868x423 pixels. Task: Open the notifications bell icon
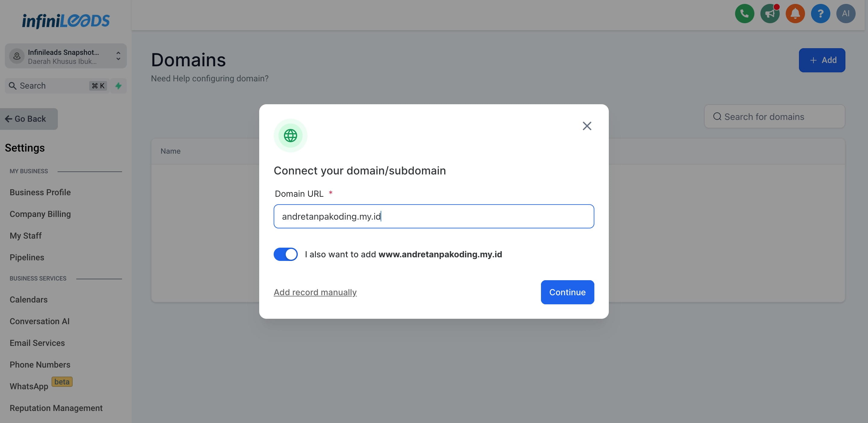click(795, 14)
